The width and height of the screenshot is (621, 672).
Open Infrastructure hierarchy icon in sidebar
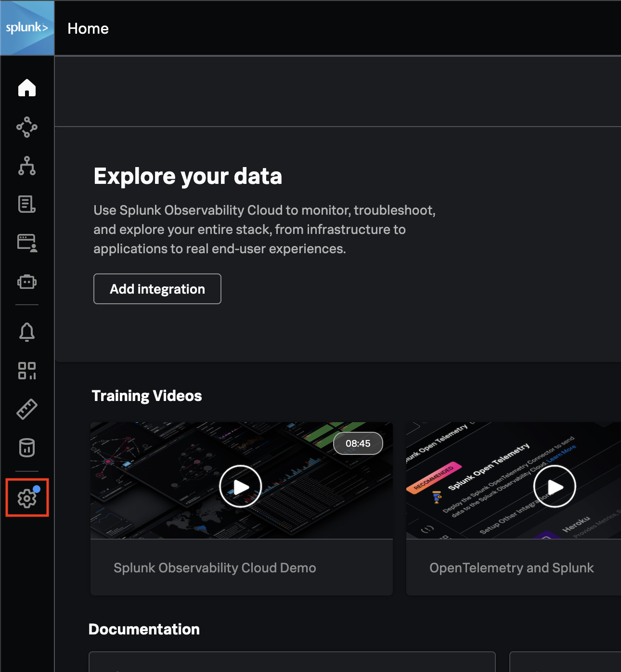click(27, 166)
